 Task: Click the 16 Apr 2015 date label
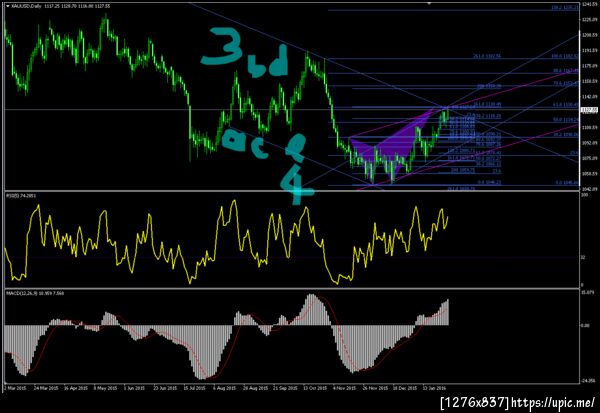(76, 388)
